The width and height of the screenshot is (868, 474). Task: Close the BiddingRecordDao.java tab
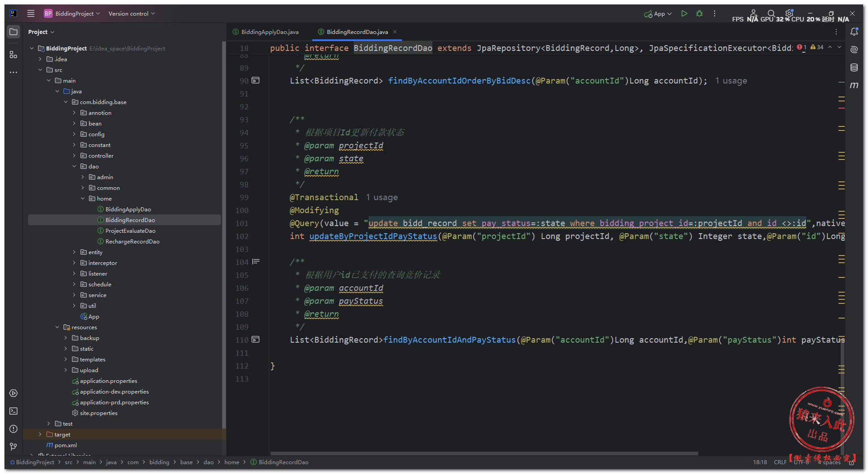[395, 32]
